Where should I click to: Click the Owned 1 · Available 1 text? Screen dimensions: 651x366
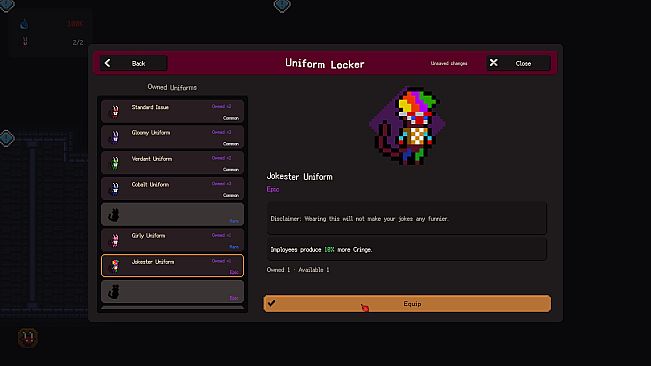click(298, 270)
